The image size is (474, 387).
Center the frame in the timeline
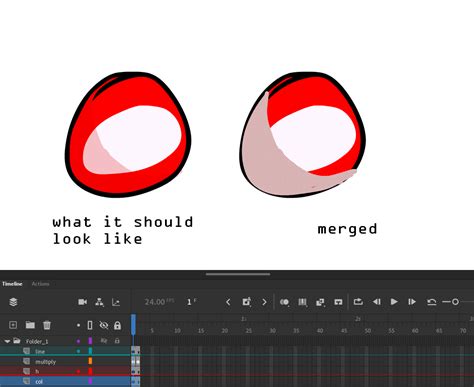point(338,302)
